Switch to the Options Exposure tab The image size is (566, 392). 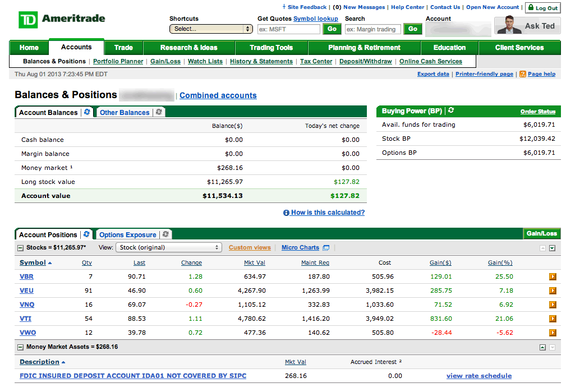(128, 235)
